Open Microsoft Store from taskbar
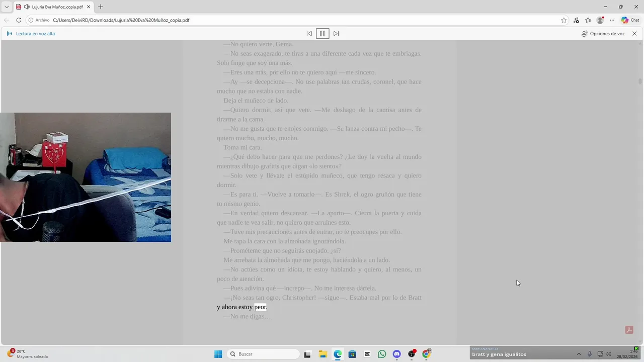The height and width of the screenshot is (362, 644). tap(352, 354)
